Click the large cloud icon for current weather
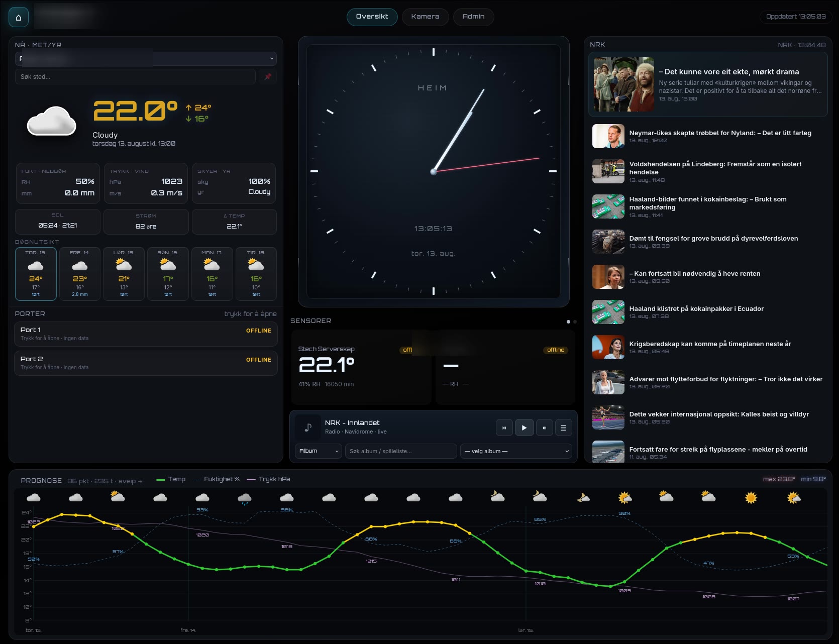Image resolution: width=839 pixels, height=644 pixels. (52, 121)
